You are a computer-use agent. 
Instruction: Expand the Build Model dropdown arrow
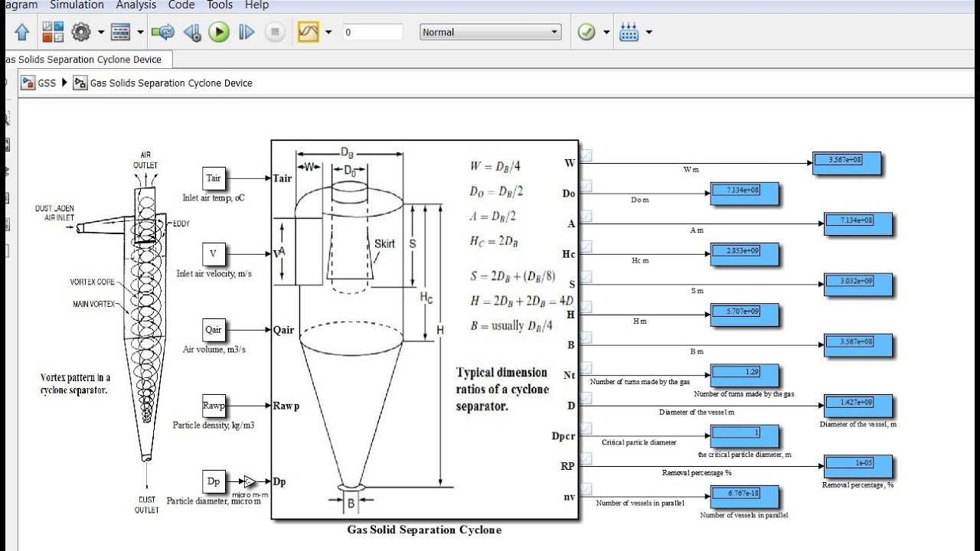[649, 32]
